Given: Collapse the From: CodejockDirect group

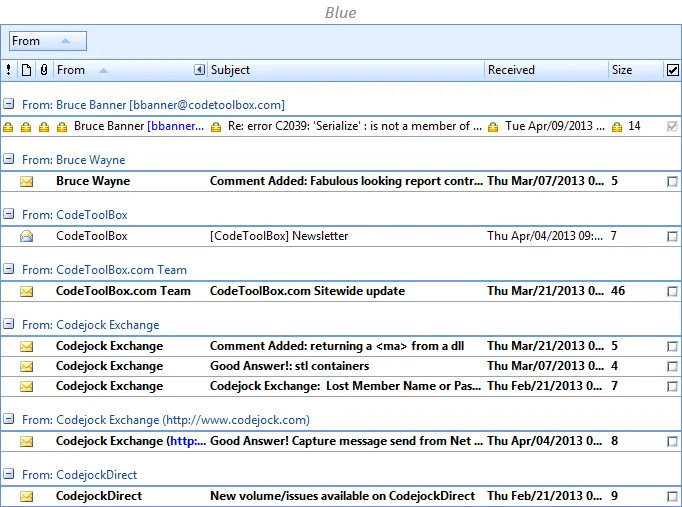Looking at the screenshot, I should click(x=9, y=474).
